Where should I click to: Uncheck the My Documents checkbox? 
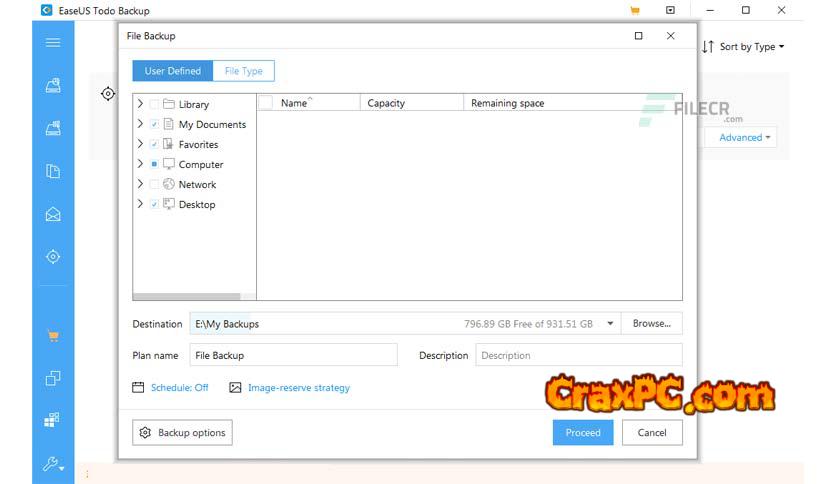[154, 124]
